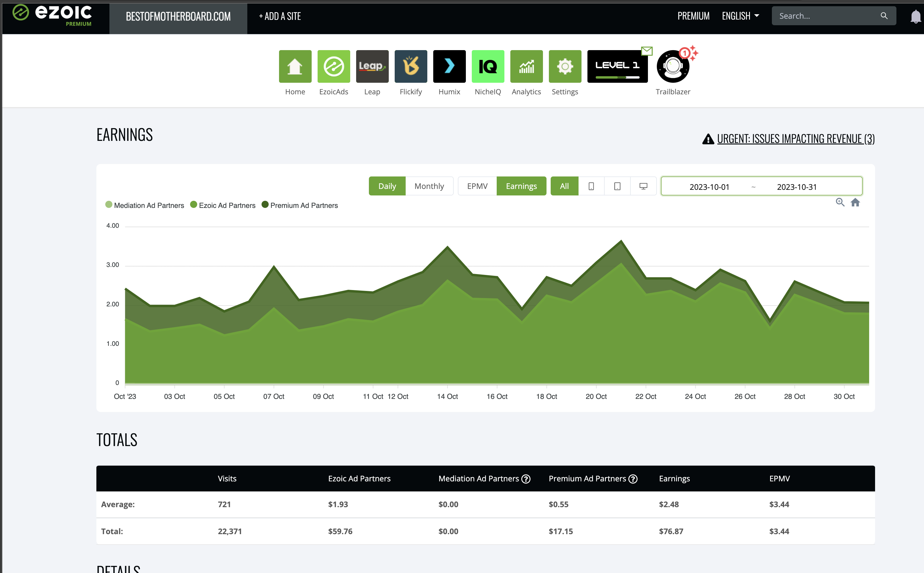Image resolution: width=924 pixels, height=573 pixels.
Task: Switch chart to Daily view
Action: coord(387,186)
